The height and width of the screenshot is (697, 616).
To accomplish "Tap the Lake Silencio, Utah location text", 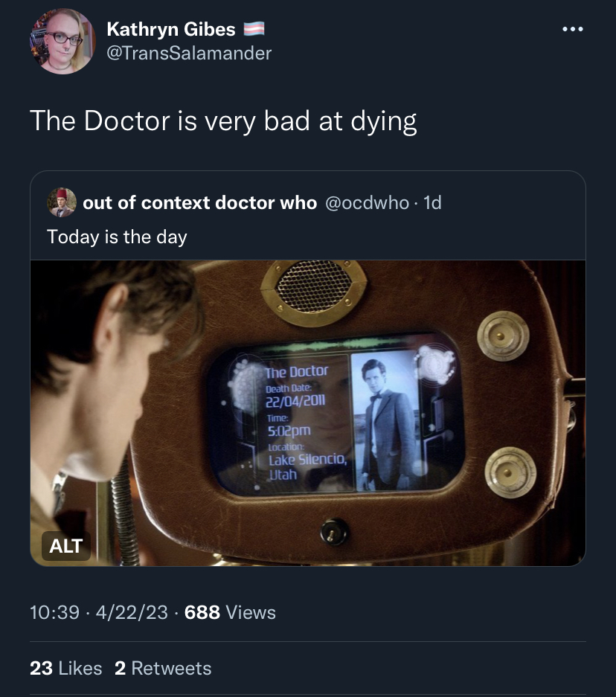I will [x=307, y=466].
